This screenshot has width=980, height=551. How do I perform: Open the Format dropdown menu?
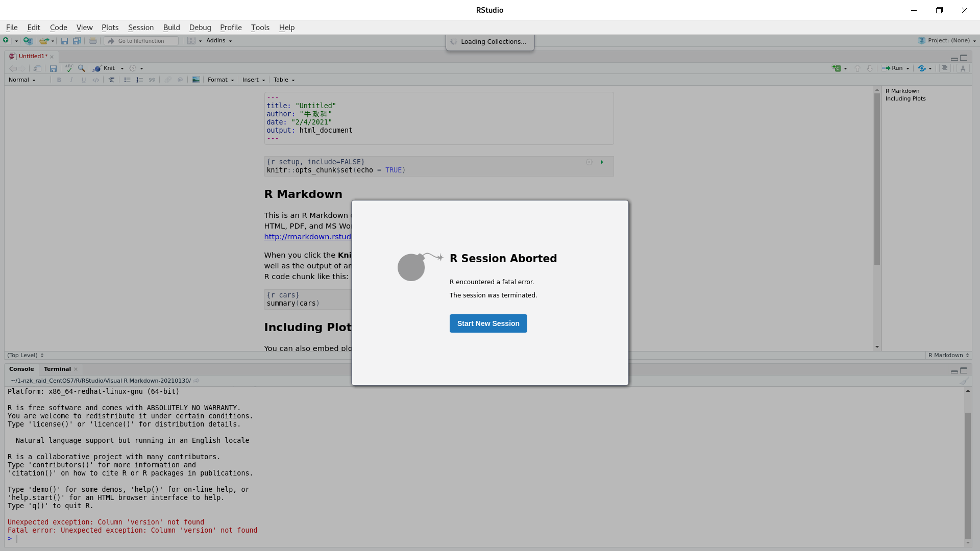pyautogui.click(x=219, y=80)
